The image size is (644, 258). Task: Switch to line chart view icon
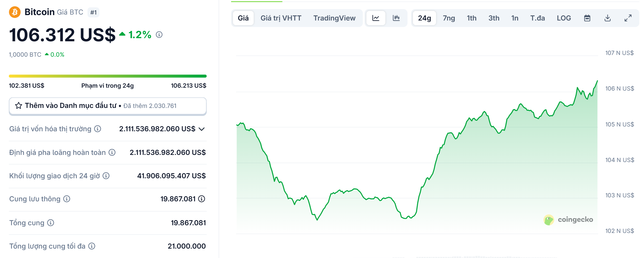(x=376, y=18)
